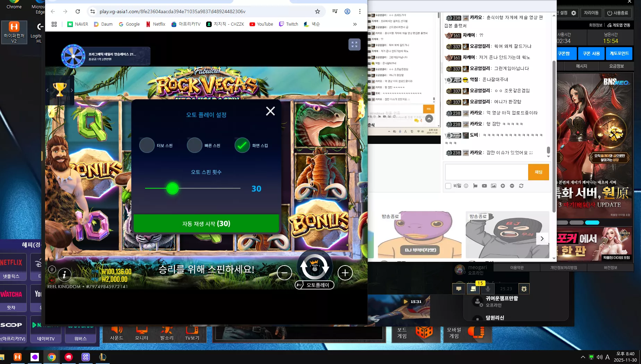Screen dimensions: 641x364
Task: Open the chat bubble icon in game client
Action: pyautogui.click(x=459, y=289)
